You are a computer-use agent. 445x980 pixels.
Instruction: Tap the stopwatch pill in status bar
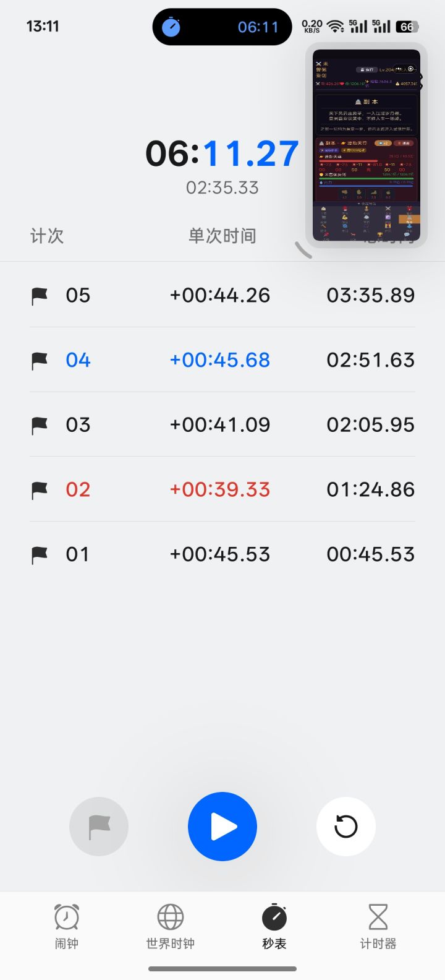tap(222, 27)
